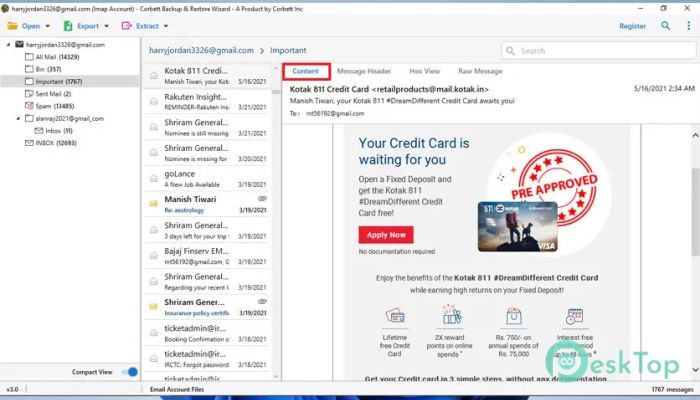The width and height of the screenshot is (700, 400).
Task: Open the three-dot more options menu
Action: click(688, 26)
